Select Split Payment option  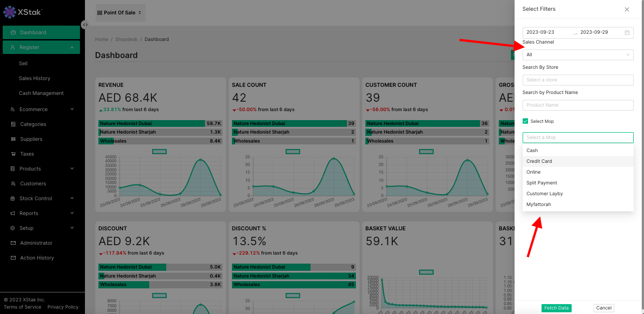542,183
